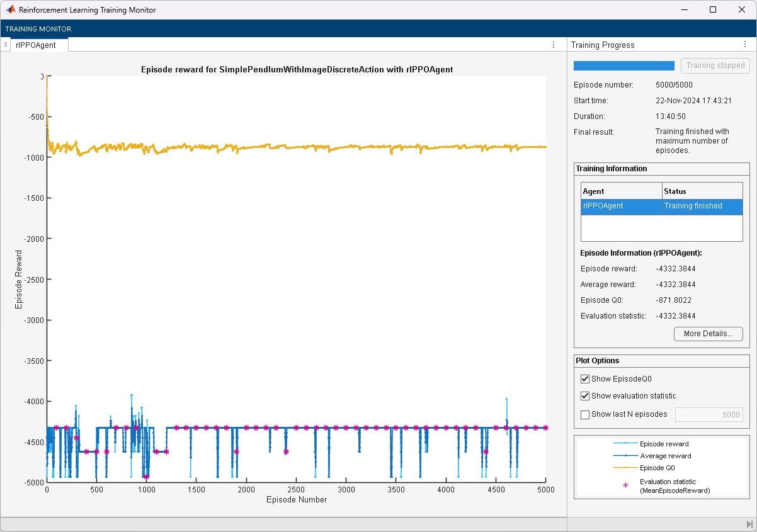757x532 pixels.
Task: Click the last N episodes number field
Action: pos(709,414)
